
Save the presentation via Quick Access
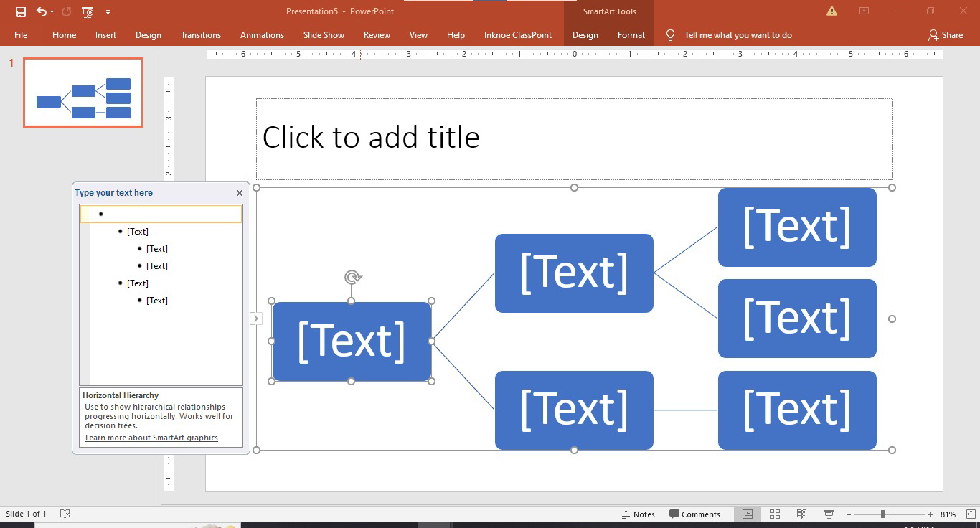21,11
